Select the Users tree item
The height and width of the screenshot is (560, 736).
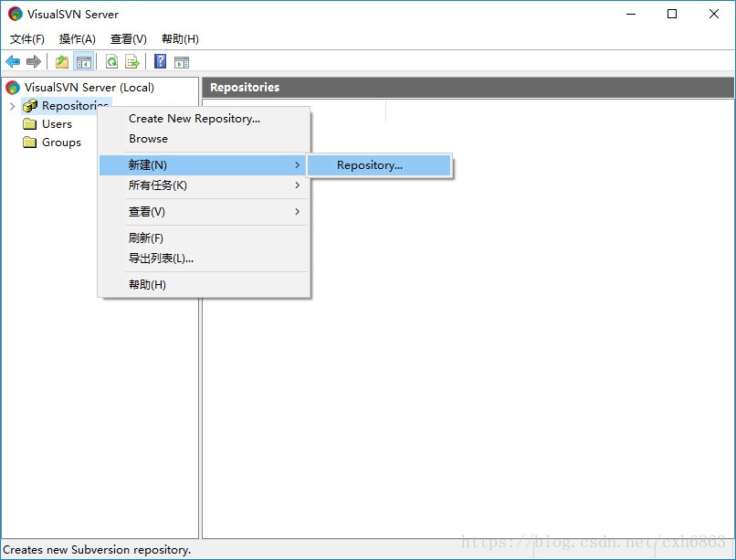[57, 124]
